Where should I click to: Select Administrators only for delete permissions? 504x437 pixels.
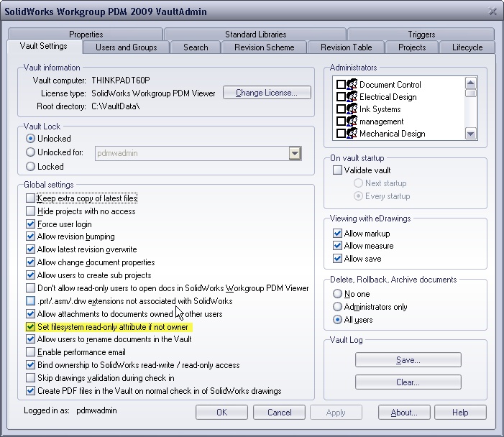pos(337,307)
